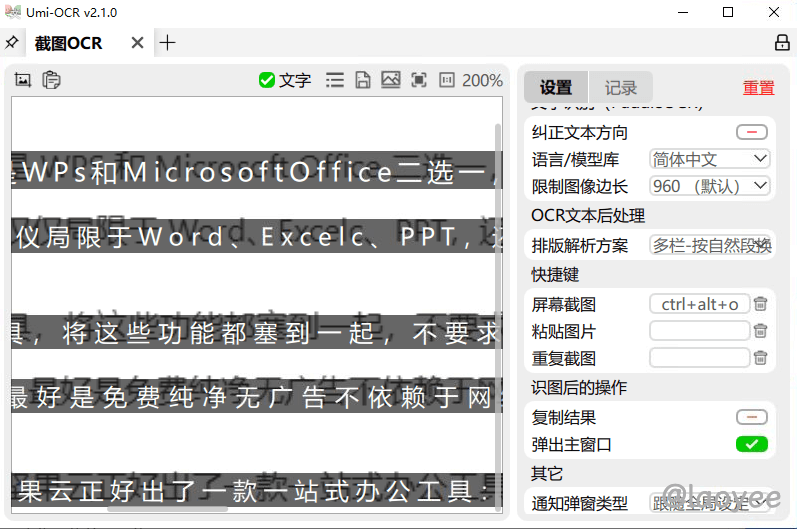The image size is (797, 529).
Task: Turn on the 复制结果 toggle
Action: pyautogui.click(x=751, y=418)
